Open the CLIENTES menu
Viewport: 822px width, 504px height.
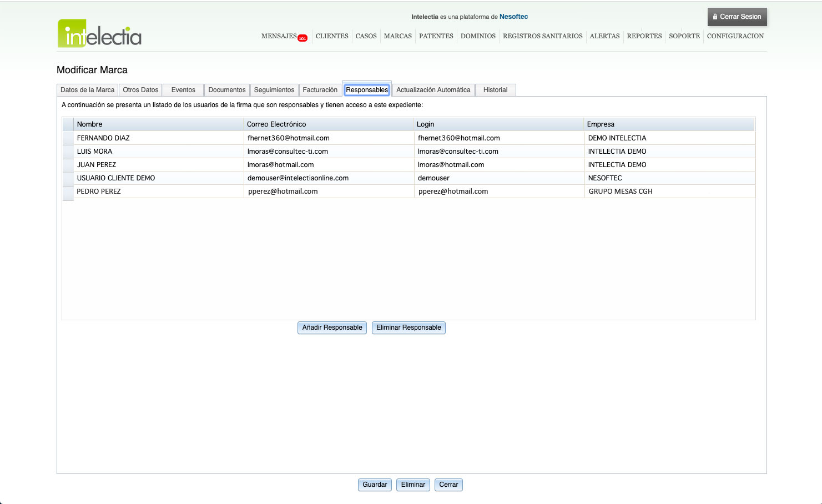332,36
